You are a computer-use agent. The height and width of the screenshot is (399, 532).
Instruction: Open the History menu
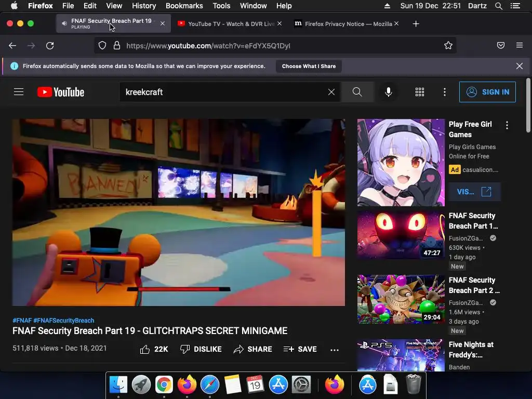(x=144, y=6)
